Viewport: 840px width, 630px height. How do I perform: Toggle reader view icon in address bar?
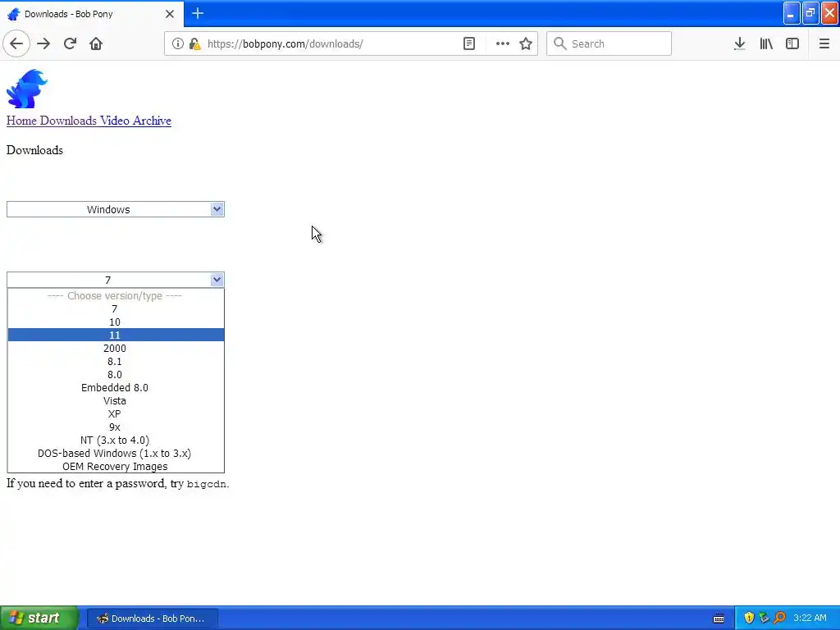468,44
